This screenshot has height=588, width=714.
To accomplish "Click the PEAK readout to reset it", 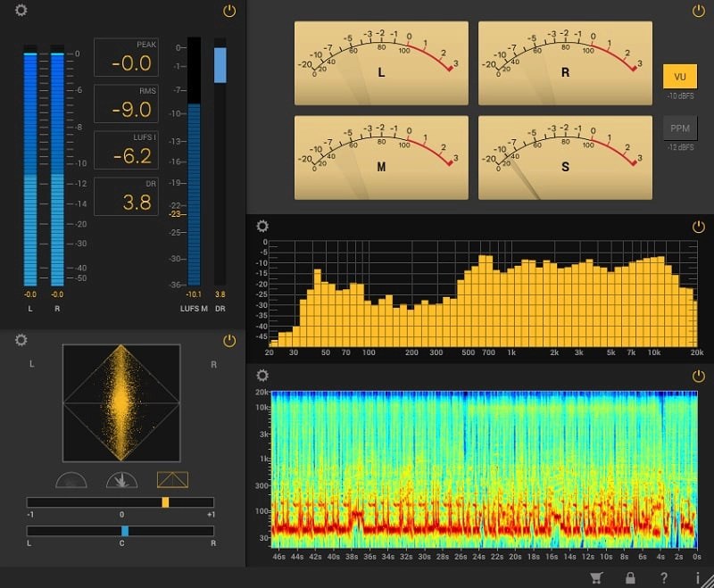I will 126,56.
